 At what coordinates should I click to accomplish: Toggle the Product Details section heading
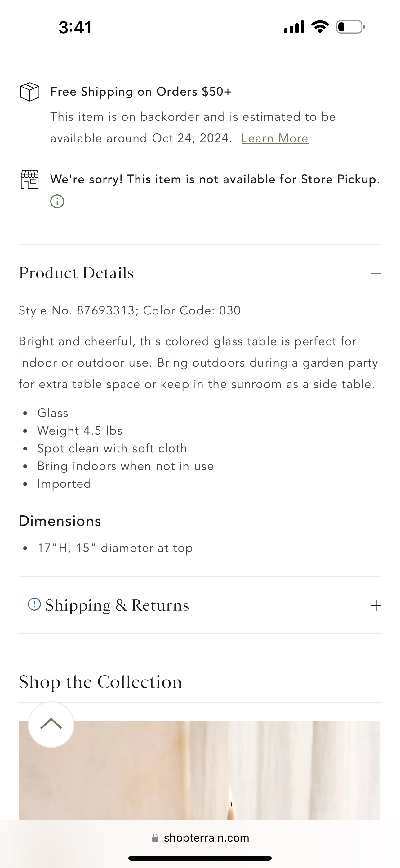(x=76, y=273)
